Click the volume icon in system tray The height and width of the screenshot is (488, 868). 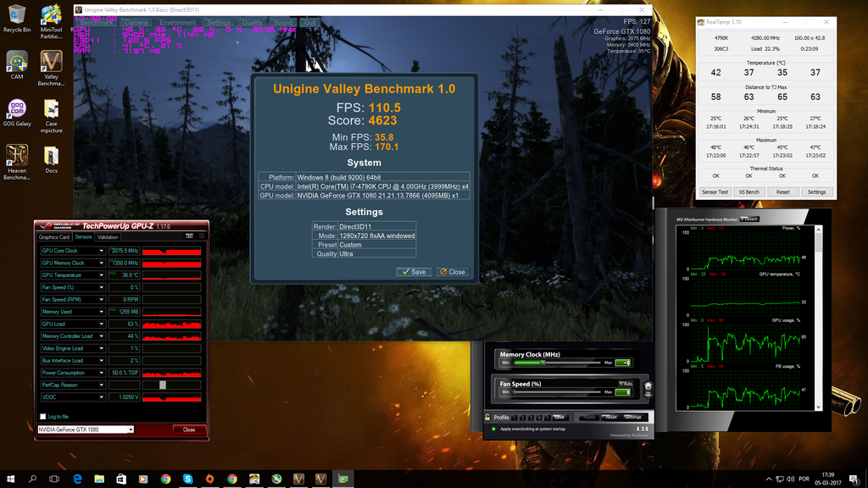790,479
